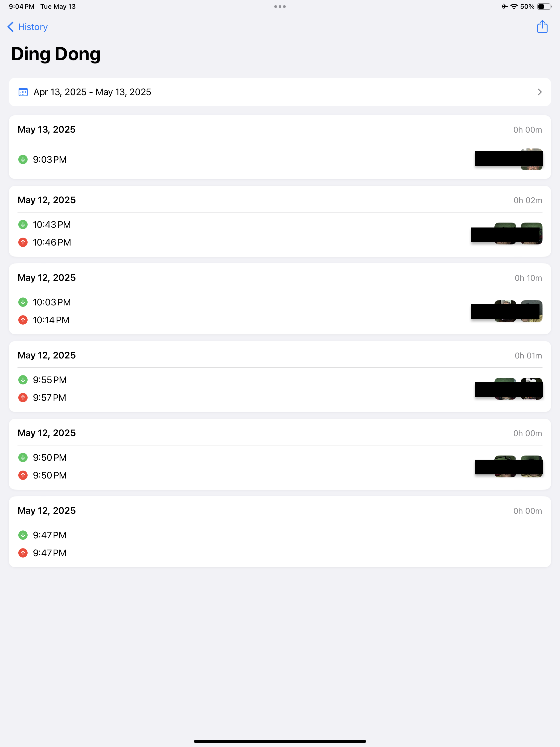This screenshot has height=747, width=560.
Task: View right photo thumbnail for 9:55 PM session
Action: point(532,389)
